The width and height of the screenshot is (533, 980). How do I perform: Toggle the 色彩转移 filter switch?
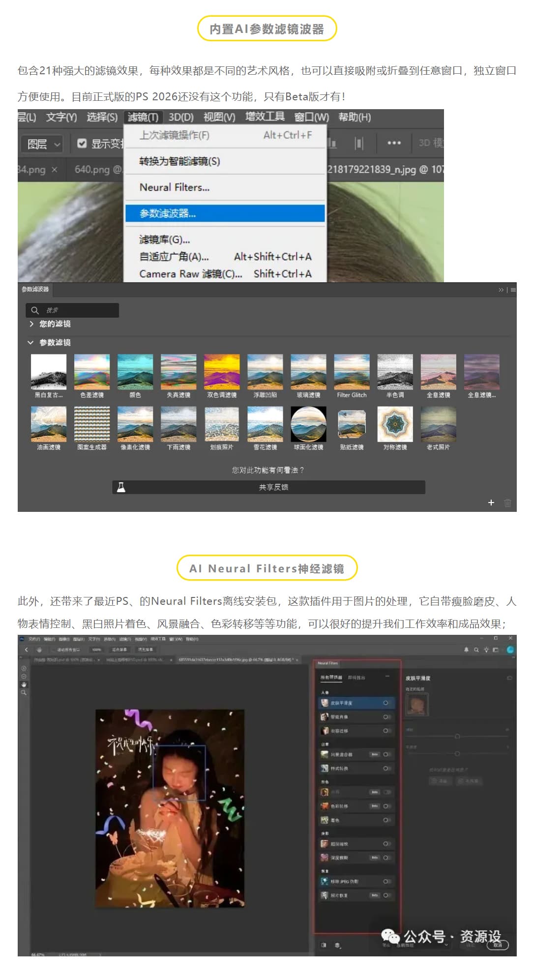coord(387,806)
